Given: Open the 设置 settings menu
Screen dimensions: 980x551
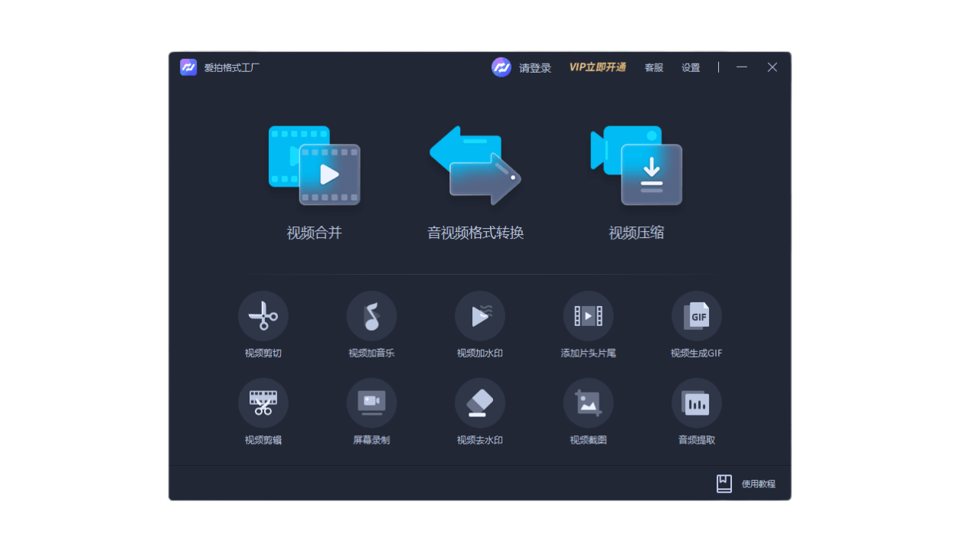Looking at the screenshot, I should [x=690, y=67].
